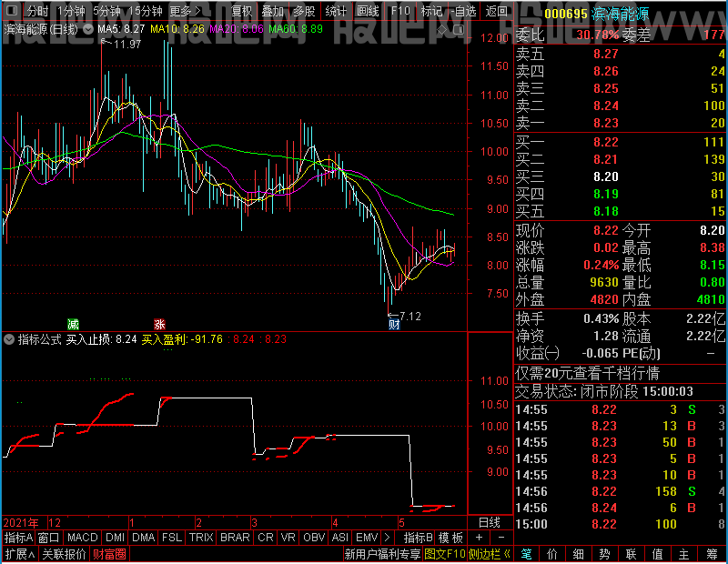Switch indicator to EMV
This screenshot has width=728, height=564.
coord(367,538)
